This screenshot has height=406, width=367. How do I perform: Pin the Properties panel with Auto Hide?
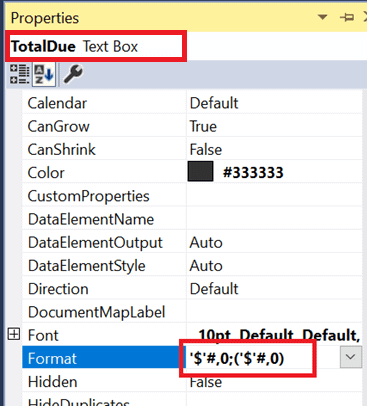coord(347,17)
